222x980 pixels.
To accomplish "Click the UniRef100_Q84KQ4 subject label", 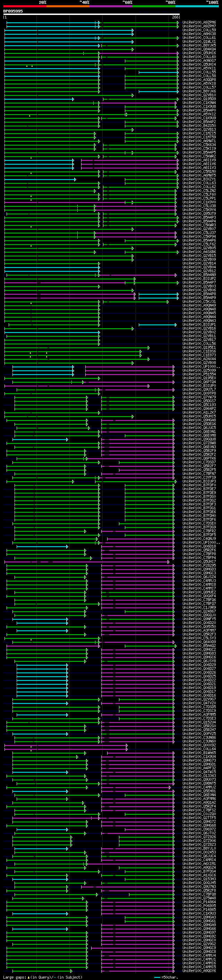I will coord(199,49).
